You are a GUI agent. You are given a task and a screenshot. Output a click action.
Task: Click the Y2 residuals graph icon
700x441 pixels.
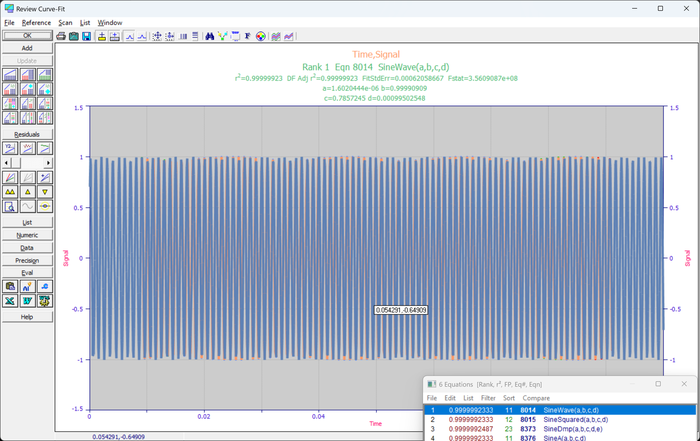(10, 148)
